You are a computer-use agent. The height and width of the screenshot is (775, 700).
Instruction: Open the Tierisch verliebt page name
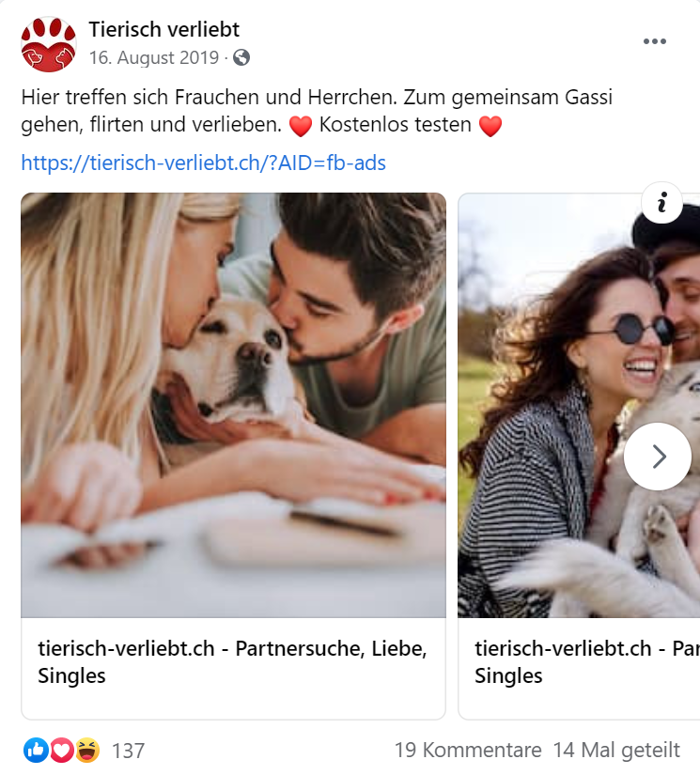[164, 30]
